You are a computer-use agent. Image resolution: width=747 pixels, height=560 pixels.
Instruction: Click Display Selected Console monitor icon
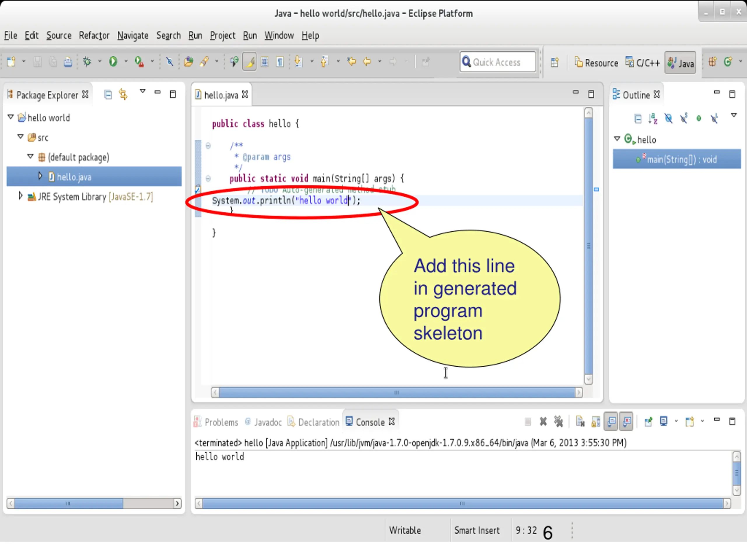(664, 421)
